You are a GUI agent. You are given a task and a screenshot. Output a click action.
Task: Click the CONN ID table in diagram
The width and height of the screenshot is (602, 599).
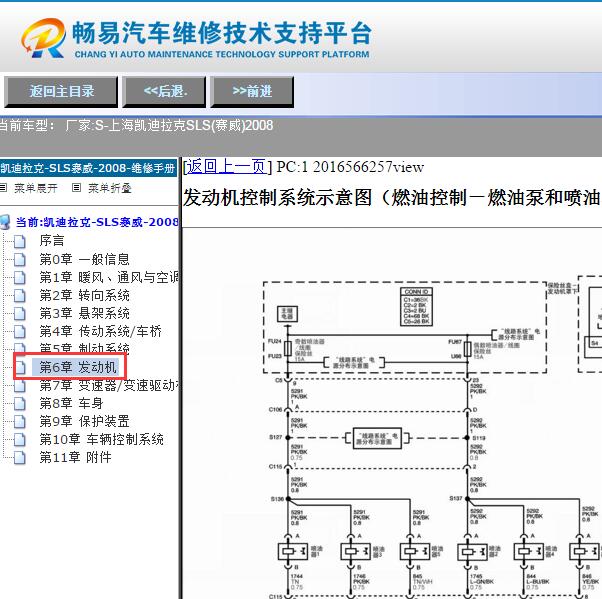417,307
